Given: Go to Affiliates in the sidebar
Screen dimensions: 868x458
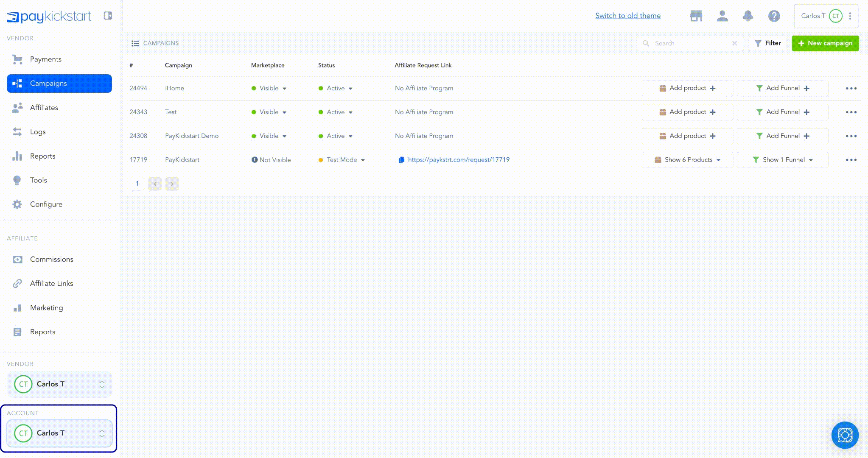Looking at the screenshot, I should [x=44, y=108].
